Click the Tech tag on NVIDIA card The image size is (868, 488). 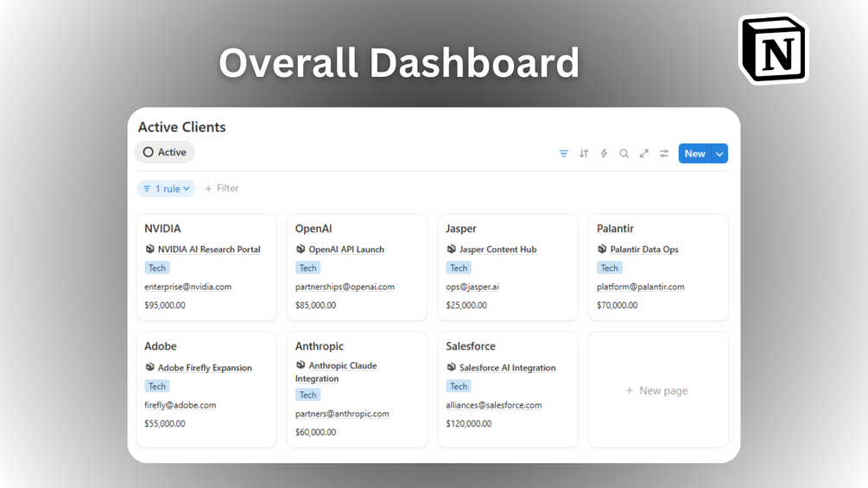(156, 268)
